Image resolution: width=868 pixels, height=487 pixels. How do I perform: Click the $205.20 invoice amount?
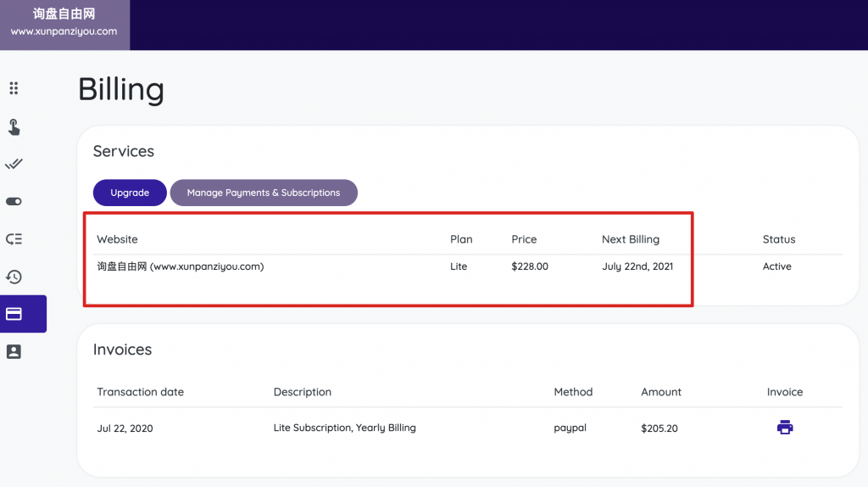pyautogui.click(x=659, y=428)
